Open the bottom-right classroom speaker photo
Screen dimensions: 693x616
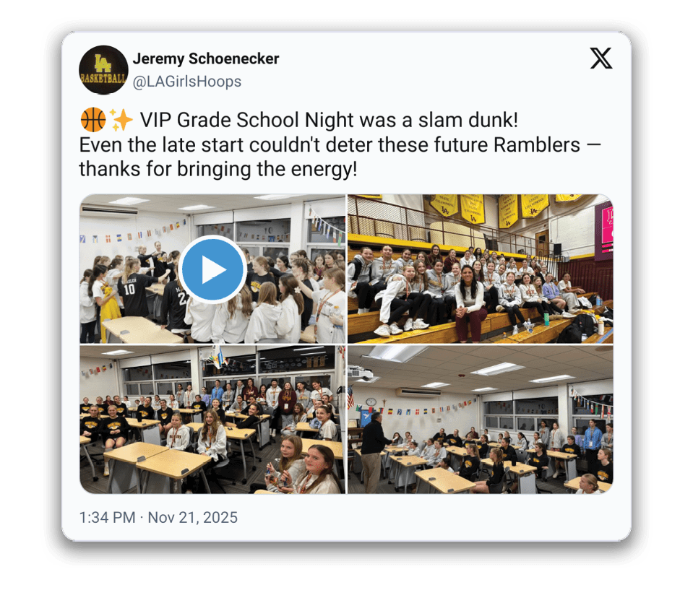click(481, 420)
